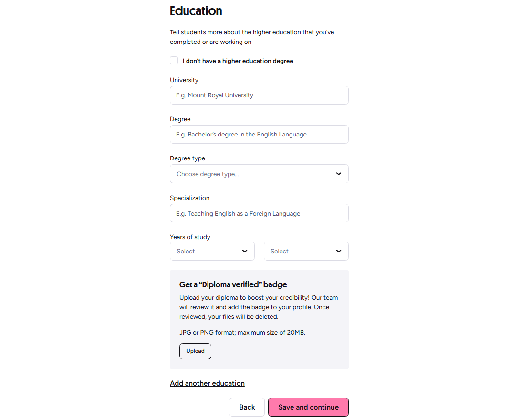Click the start year chevron icon
The image size is (521, 420).
[245, 251]
